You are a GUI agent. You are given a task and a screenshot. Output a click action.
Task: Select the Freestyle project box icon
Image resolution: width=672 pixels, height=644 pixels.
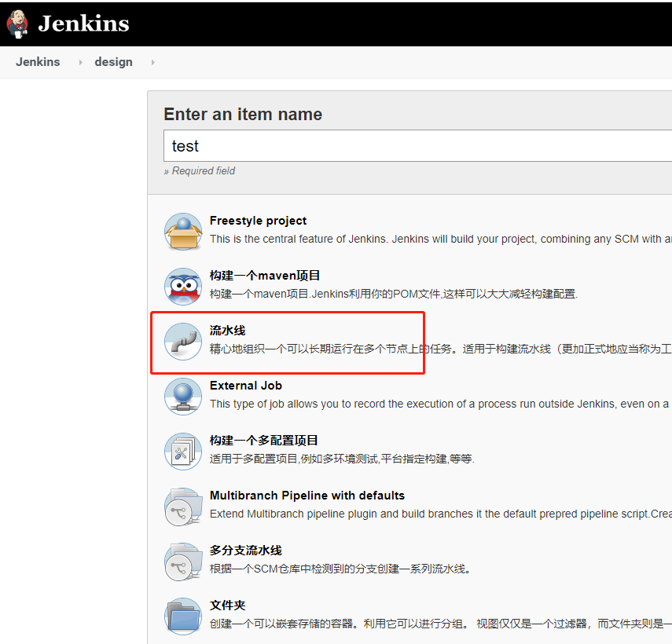click(x=183, y=229)
